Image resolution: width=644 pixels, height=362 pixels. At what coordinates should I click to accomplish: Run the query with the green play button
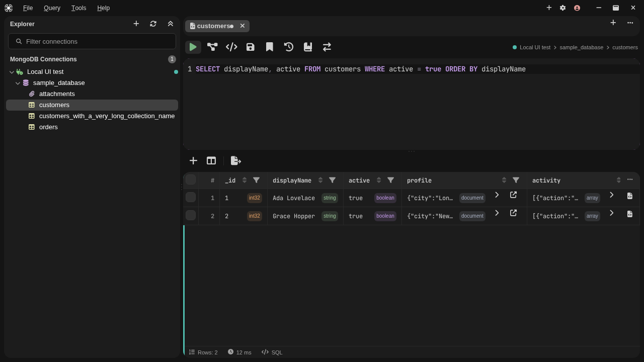coord(193,47)
